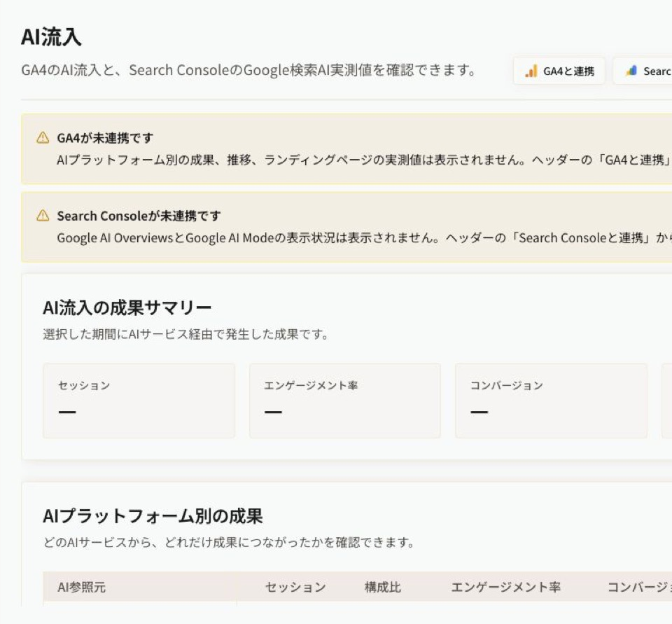Click the エンゲージメント率 table column header

(x=505, y=587)
